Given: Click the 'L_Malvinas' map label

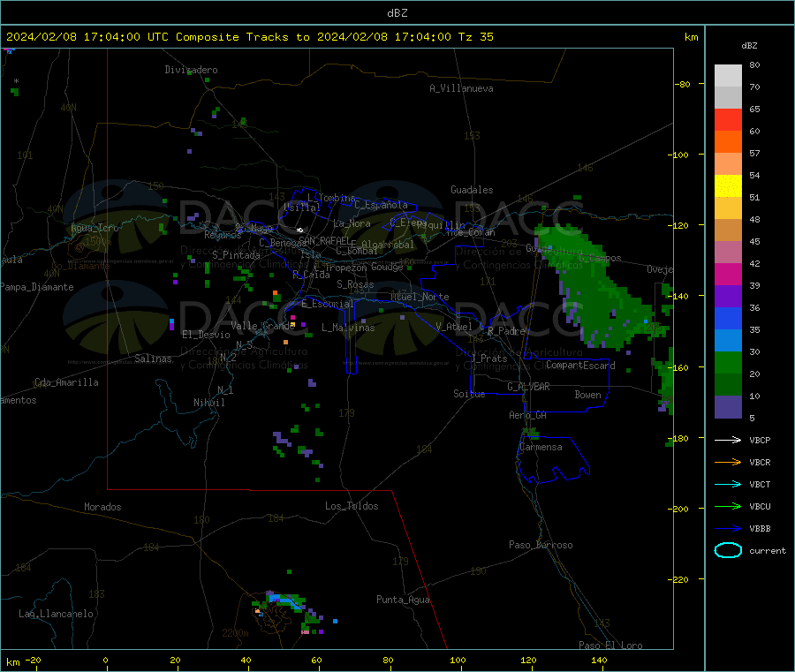Looking at the screenshot, I should click(x=348, y=328).
